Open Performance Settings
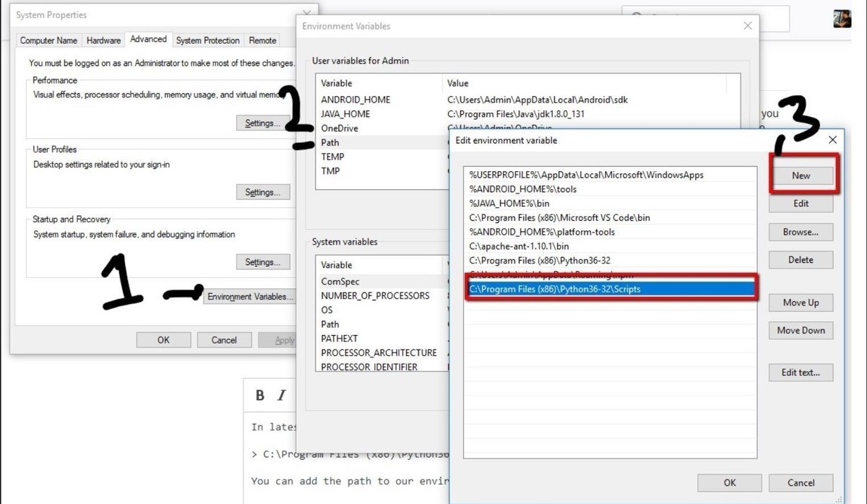Viewport: 867px width, 504px height. (263, 123)
